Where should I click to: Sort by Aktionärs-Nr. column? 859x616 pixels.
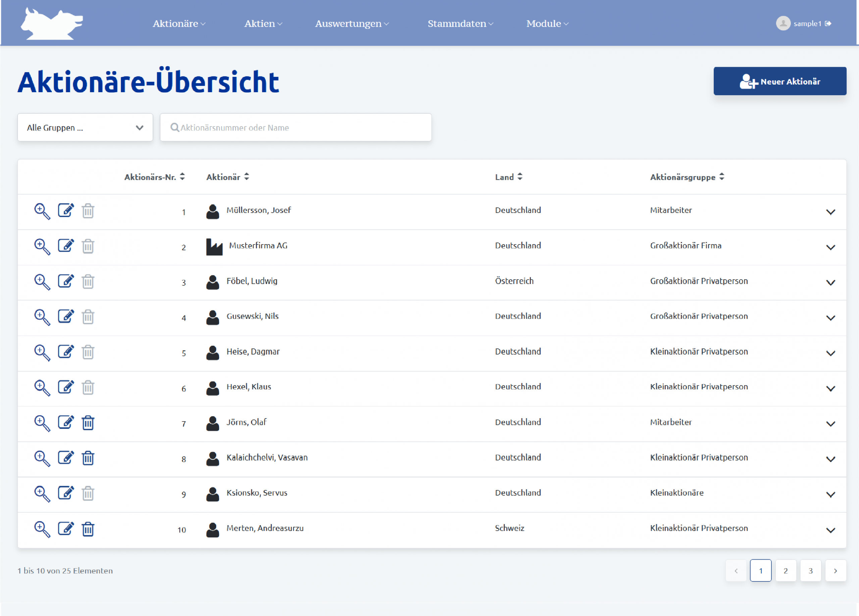coord(155,177)
